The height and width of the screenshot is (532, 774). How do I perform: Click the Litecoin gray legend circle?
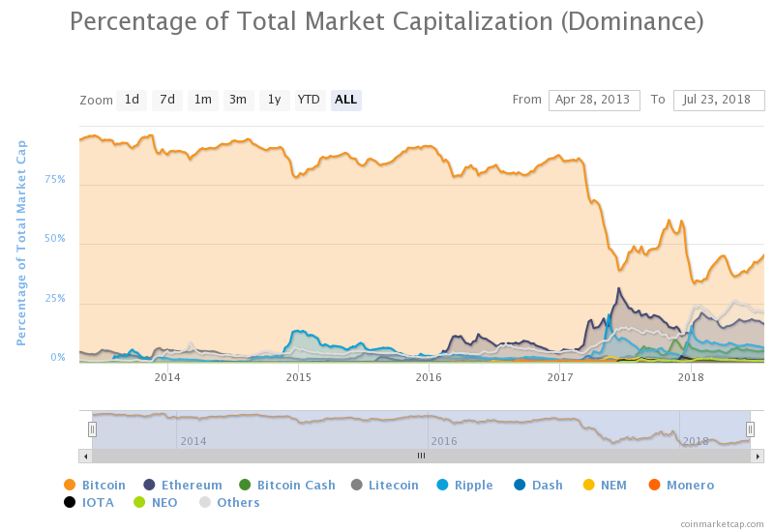(x=356, y=486)
